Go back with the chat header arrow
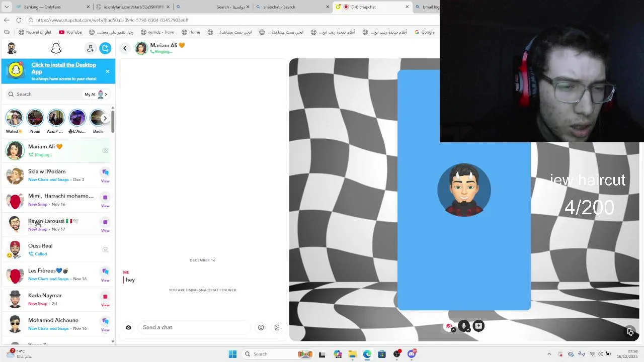 [x=125, y=48]
